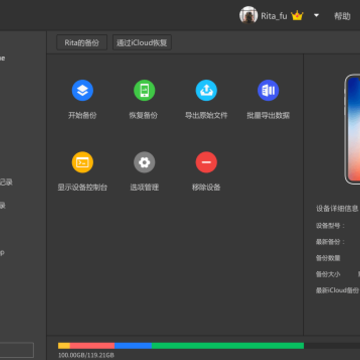The image size is (360, 360).
Task: Click the Rita_fu username
Action: 274,16
